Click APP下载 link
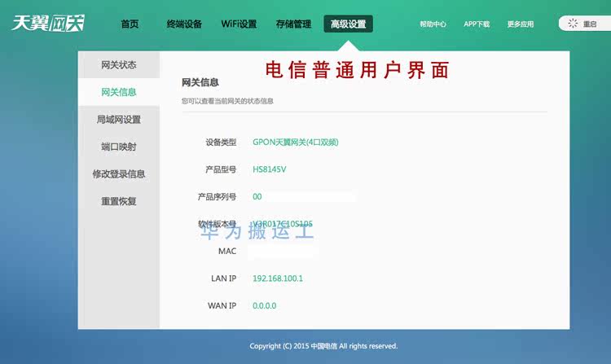The width and height of the screenshot is (611, 364). click(477, 24)
